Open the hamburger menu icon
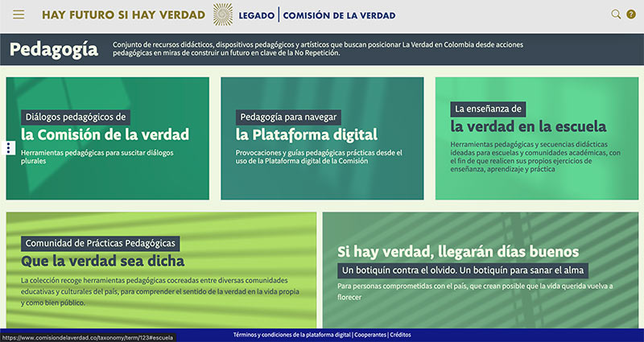The image size is (644, 342). tap(19, 14)
